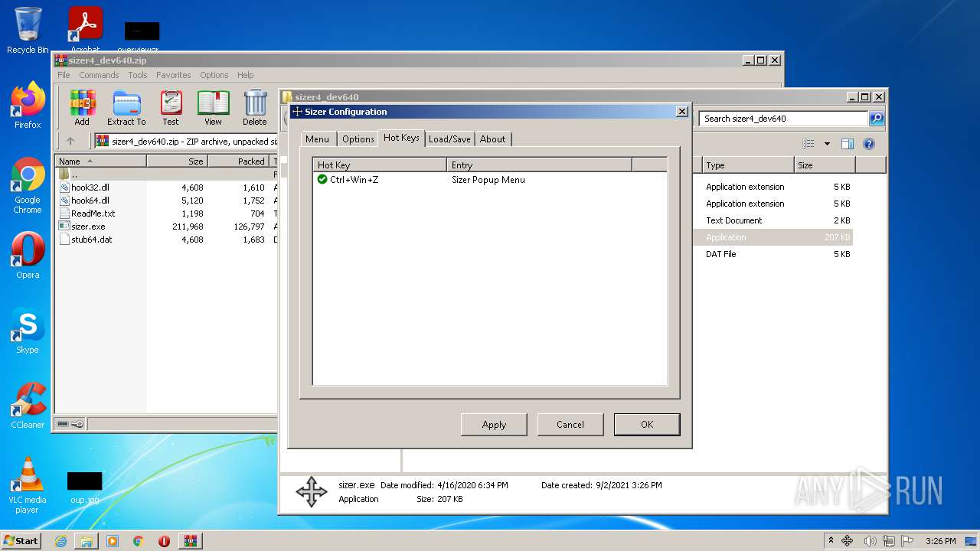Click the Add icon in WinRAR toolbar
The image size is (980, 551).
pos(82,108)
